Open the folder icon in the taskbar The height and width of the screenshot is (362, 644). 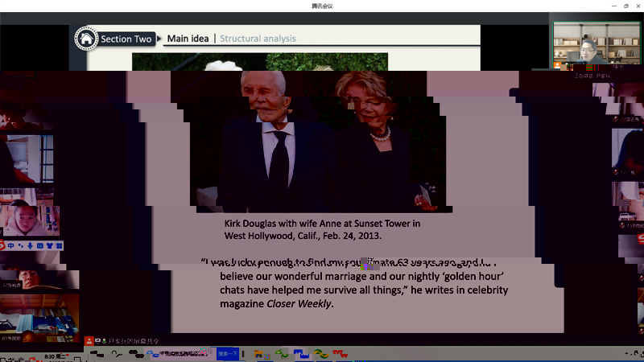pos(259,353)
